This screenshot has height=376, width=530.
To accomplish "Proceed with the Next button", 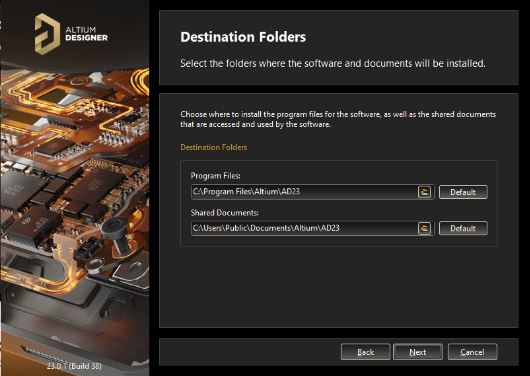I will coord(418,352).
